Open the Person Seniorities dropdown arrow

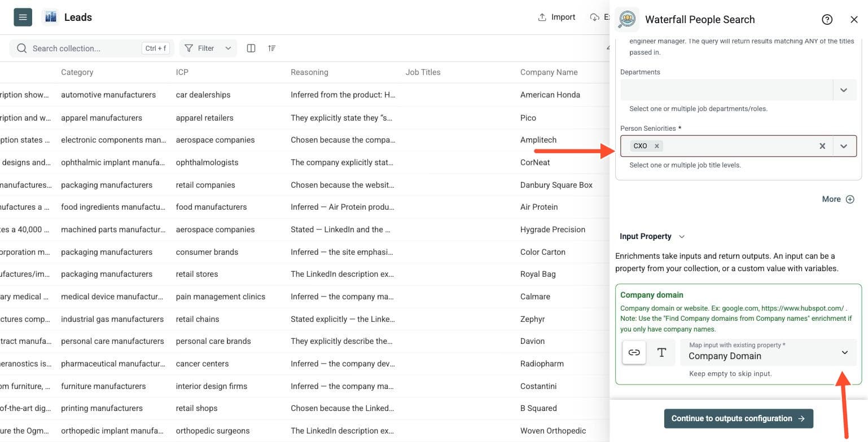pos(844,146)
